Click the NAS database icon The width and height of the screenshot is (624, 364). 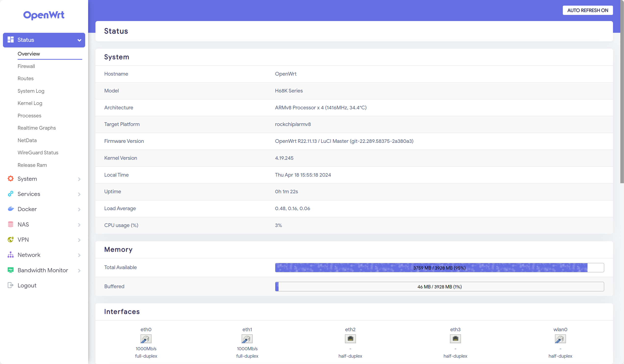pyautogui.click(x=10, y=224)
